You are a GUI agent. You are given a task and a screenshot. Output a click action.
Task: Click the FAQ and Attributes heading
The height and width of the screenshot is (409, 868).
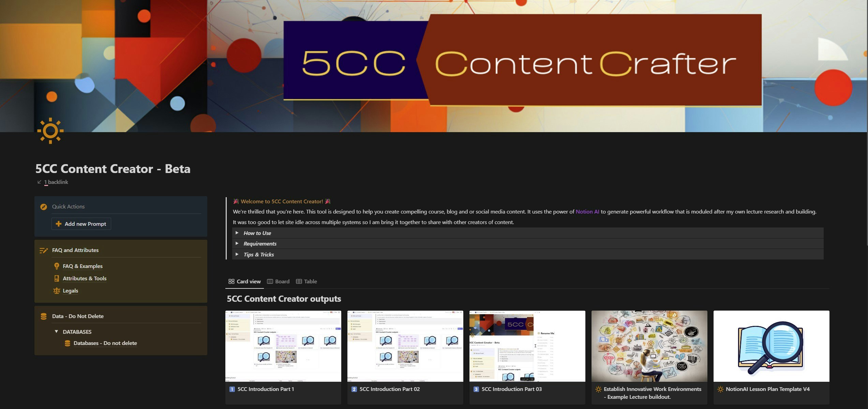click(75, 250)
